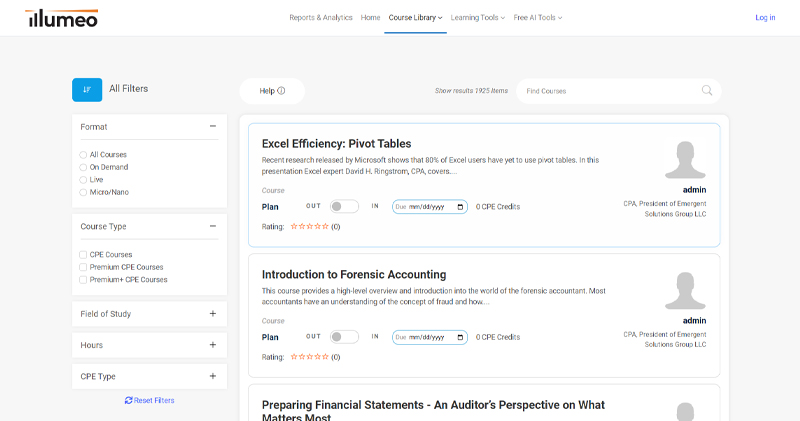800x421 pixels.
Task: Click admin name on Excel Efficiency card
Action: (x=694, y=190)
